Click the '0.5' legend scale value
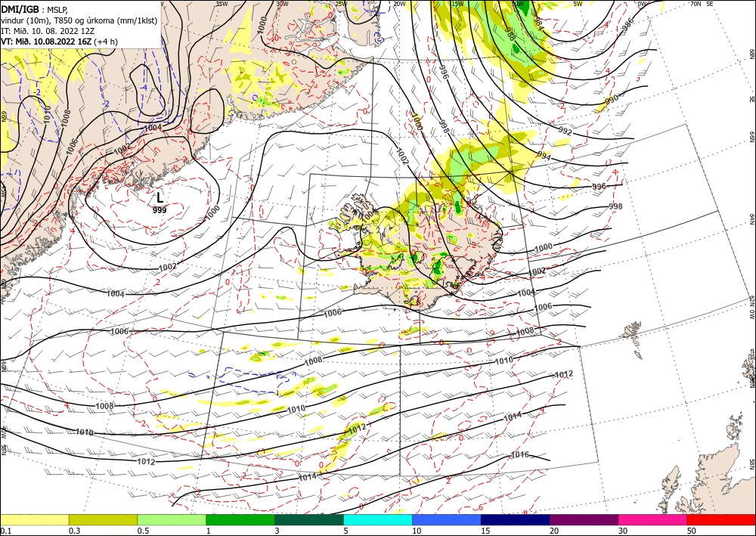The height and width of the screenshot is (536, 756). (x=143, y=531)
